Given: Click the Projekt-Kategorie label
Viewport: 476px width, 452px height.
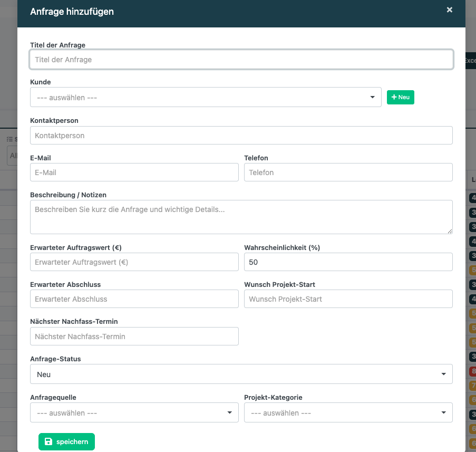Looking at the screenshot, I should (273, 398).
